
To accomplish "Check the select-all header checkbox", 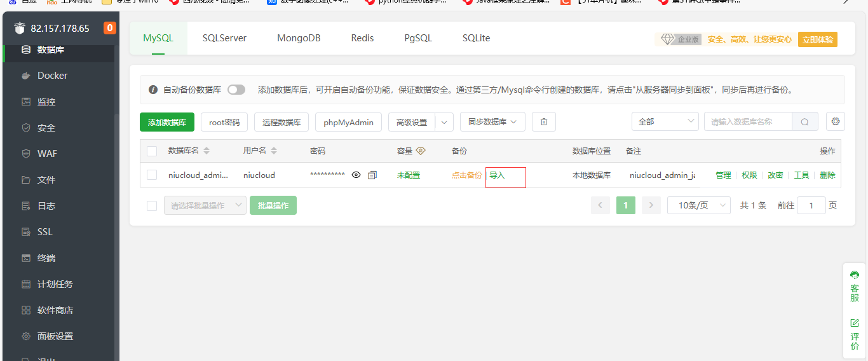I will pyautogui.click(x=152, y=151).
